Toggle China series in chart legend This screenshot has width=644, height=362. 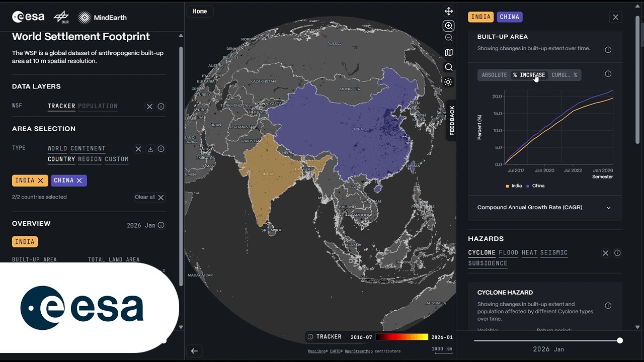pyautogui.click(x=535, y=186)
